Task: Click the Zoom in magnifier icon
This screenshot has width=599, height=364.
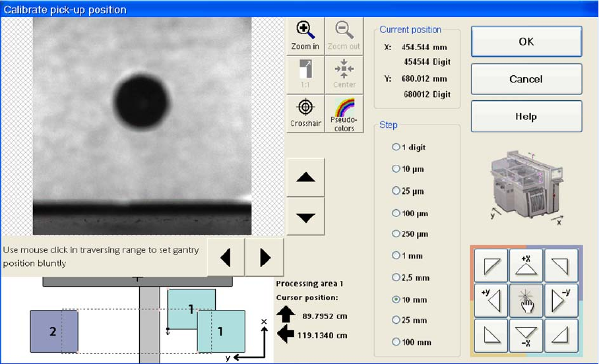Action: (x=305, y=34)
